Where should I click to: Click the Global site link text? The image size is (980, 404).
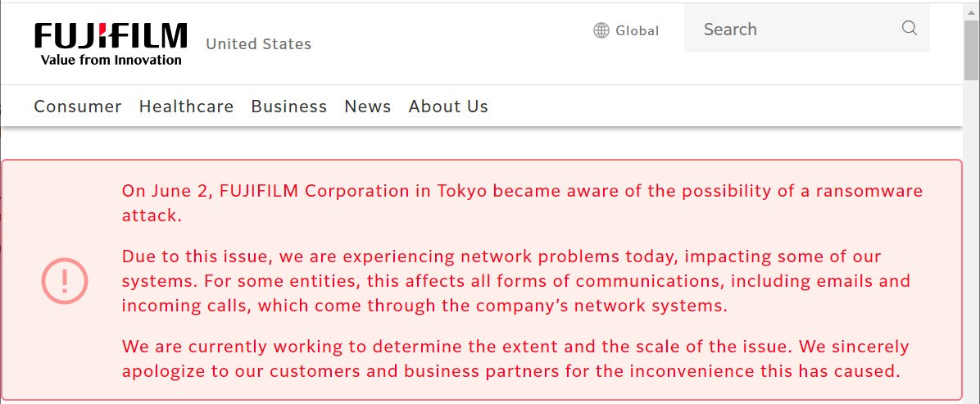pyautogui.click(x=637, y=30)
